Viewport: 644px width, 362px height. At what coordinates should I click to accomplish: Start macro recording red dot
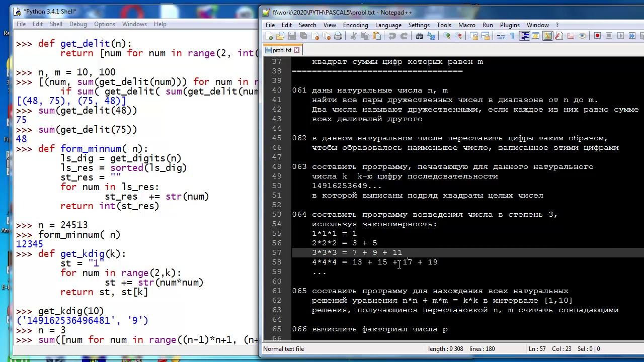click(x=597, y=36)
